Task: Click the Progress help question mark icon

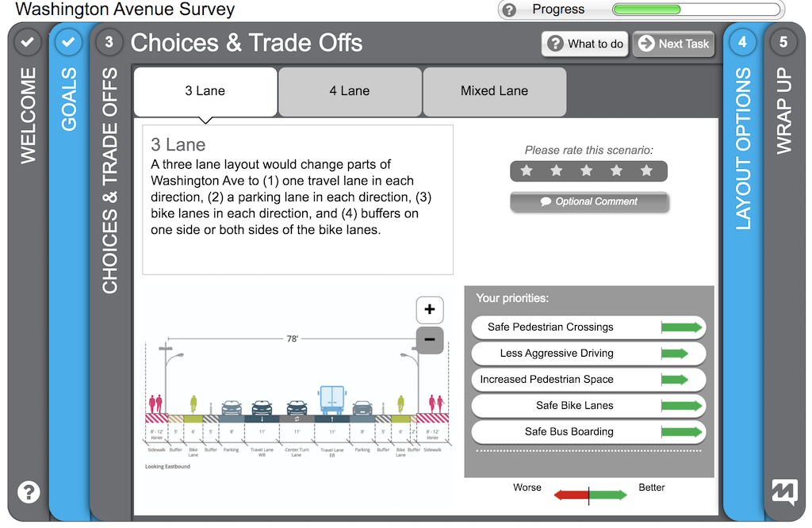Action: 510,10
